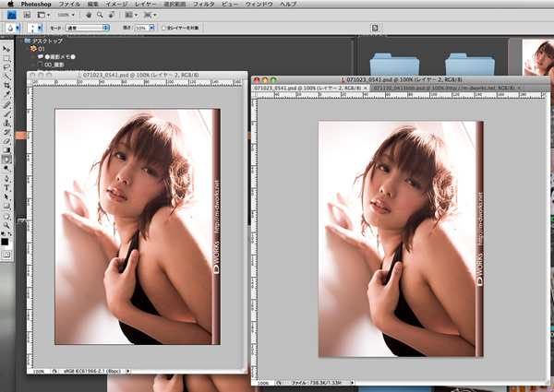Image resolution: width=554 pixels, height=392 pixels.
Task: Select the Move tool
Action: coord(6,49)
